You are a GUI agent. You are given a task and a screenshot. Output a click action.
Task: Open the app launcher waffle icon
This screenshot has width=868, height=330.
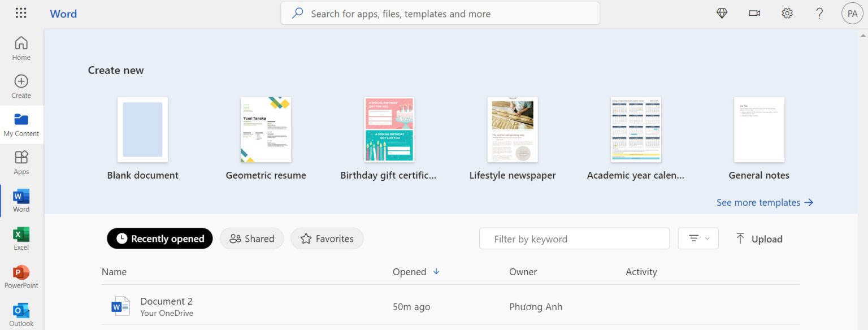click(x=21, y=14)
